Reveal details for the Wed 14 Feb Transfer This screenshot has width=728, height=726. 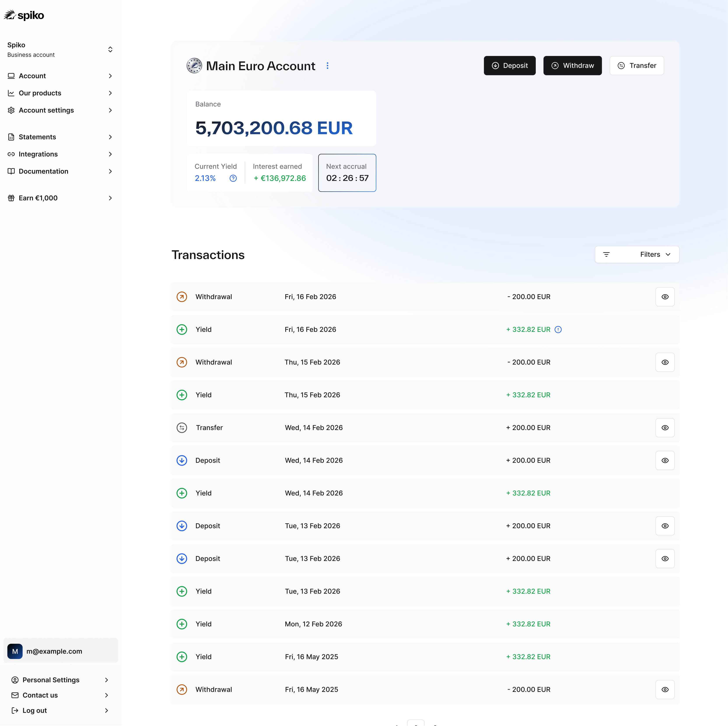pyautogui.click(x=665, y=428)
